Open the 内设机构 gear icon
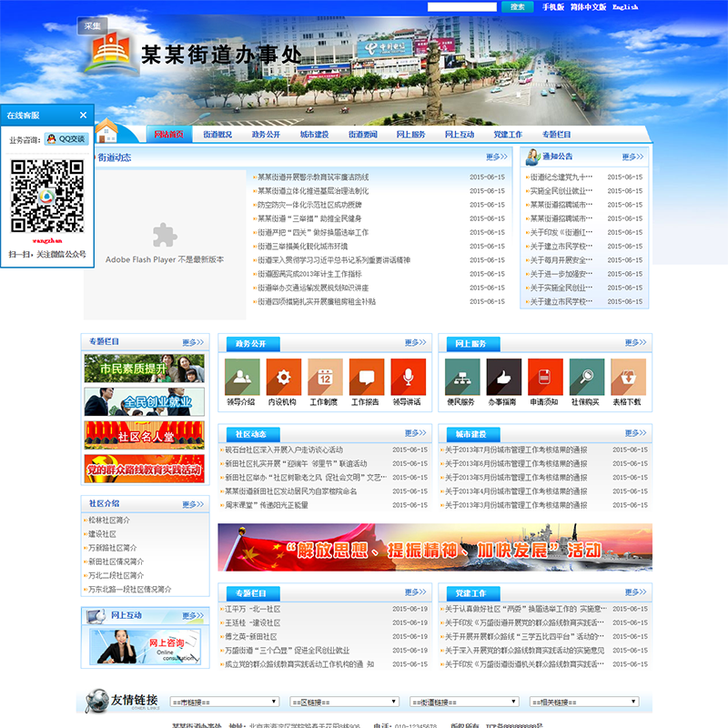 (x=283, y=377)
